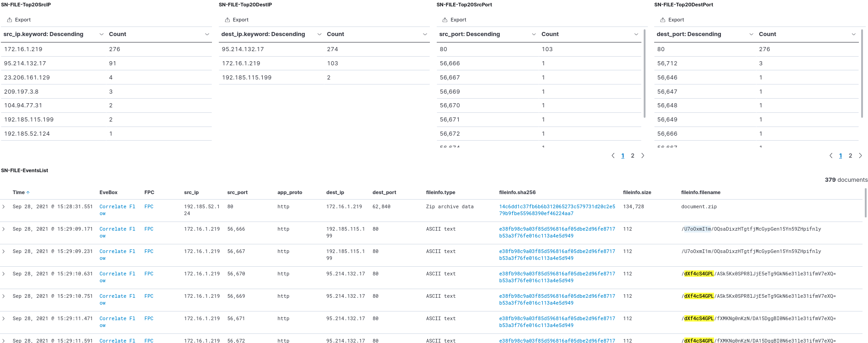Open Count column options in Top20SrcPort table
Image resolution: width=868 pixels, height=343 pixels.
636,34
